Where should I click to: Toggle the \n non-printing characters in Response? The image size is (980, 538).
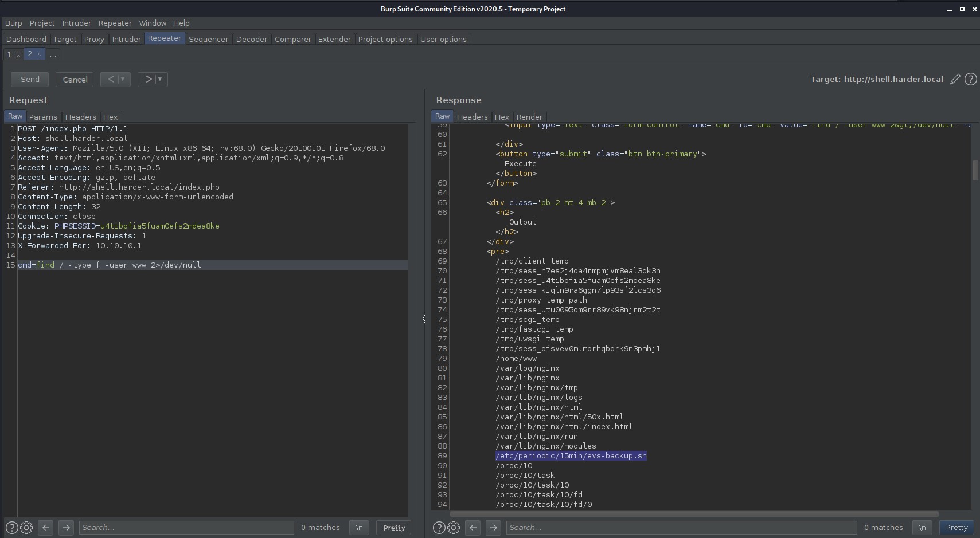click(922, 528)
